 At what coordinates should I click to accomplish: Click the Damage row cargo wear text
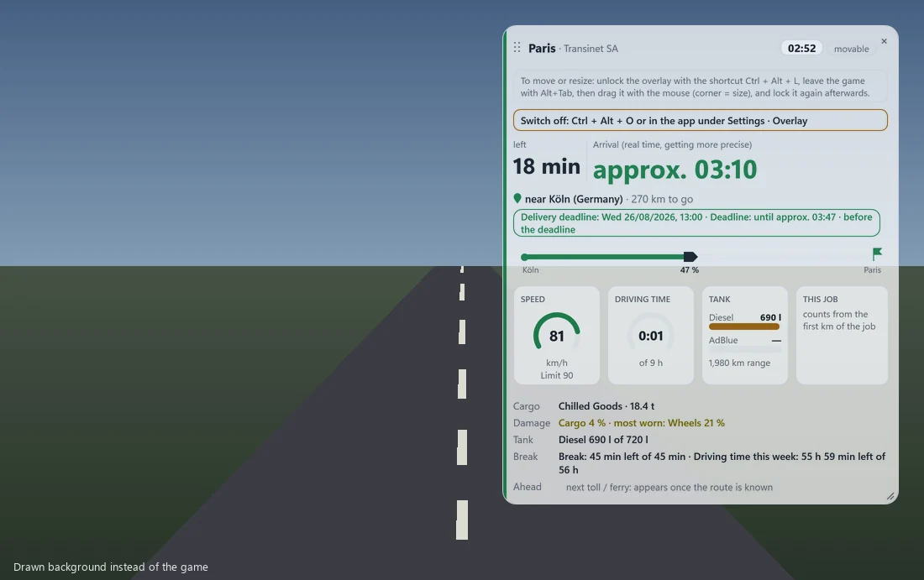coord(641,423)
